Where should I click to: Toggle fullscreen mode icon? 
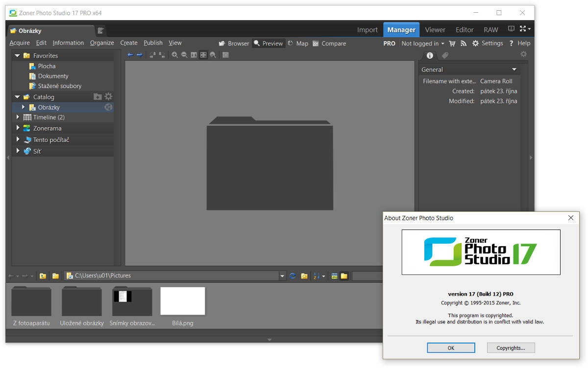pos(523,29)
